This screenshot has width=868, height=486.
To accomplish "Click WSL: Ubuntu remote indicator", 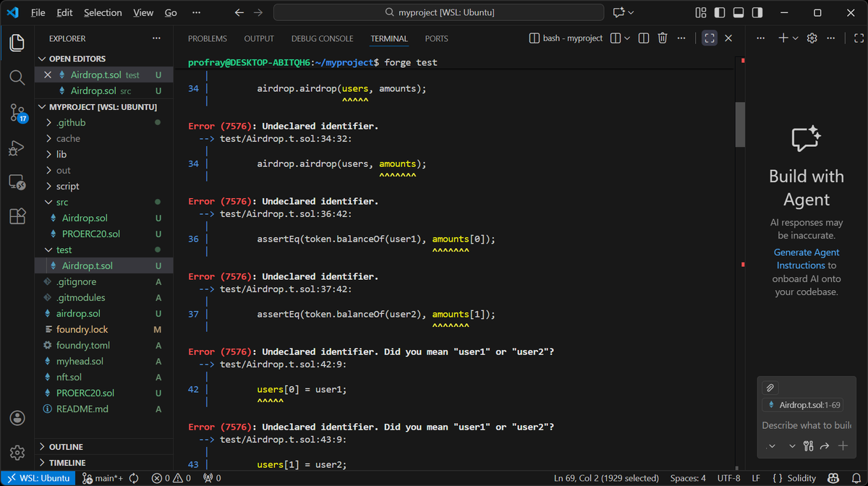I will [38, 478].
